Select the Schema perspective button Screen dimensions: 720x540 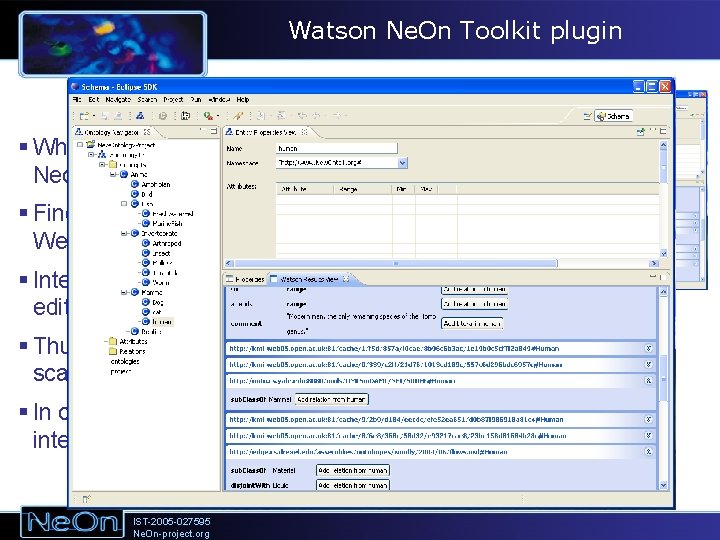[x=613, y=117]
